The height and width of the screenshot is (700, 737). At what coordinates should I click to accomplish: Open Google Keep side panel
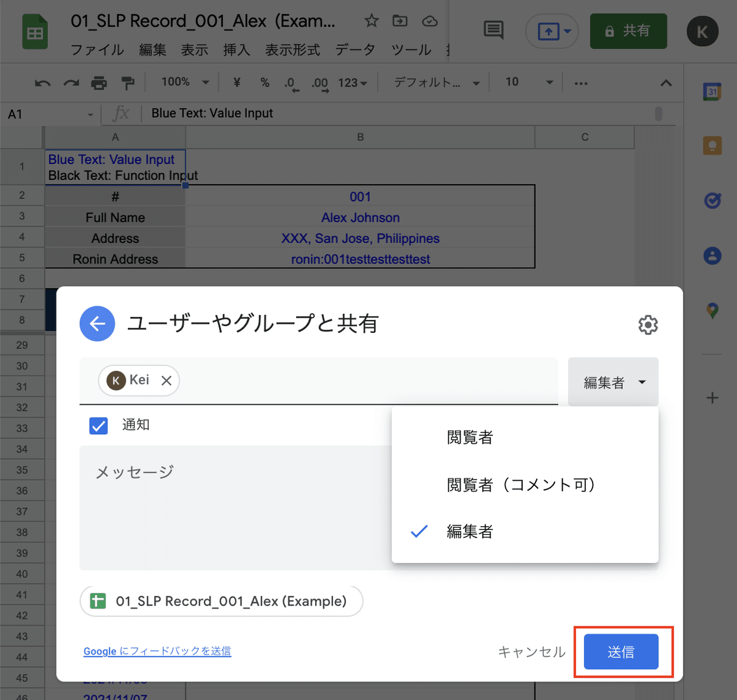click(x=712, y=146)
